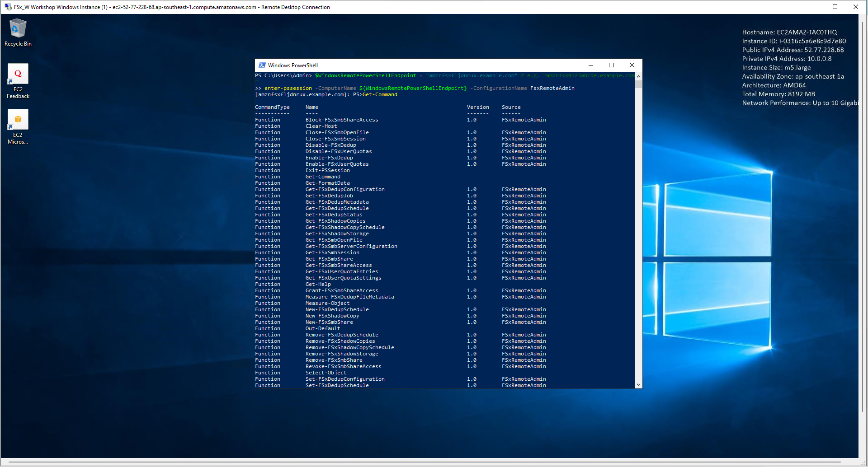The height and width of the screenshot is (467, 868).
Task: Click the PowerShell vertical scrollbar thumb
Action: (638, 84)
